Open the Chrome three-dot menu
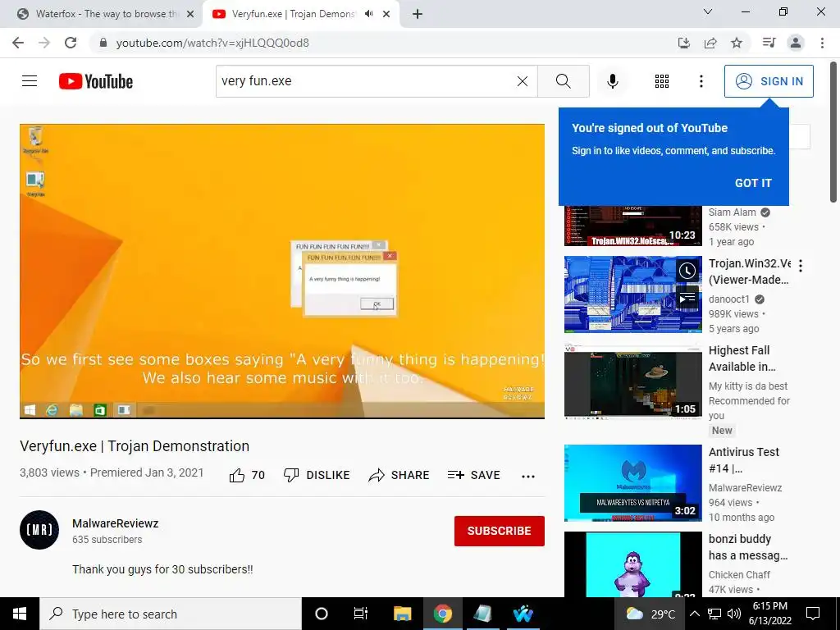This screenshot has height=630, width=840. pyautogui.click(x=822, y=43)
